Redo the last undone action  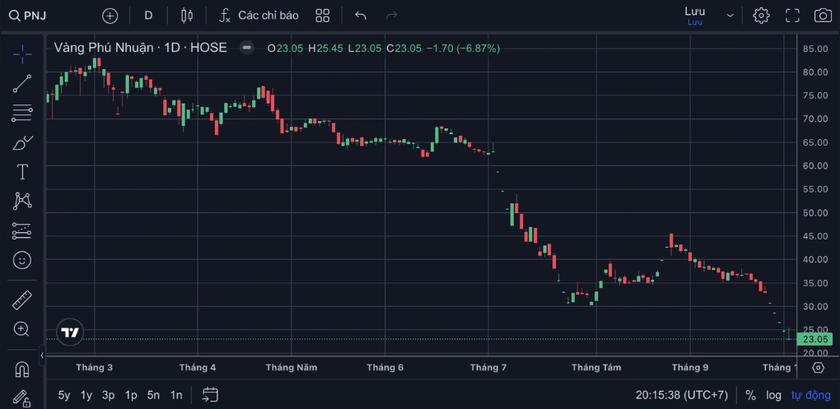point(392,16)
